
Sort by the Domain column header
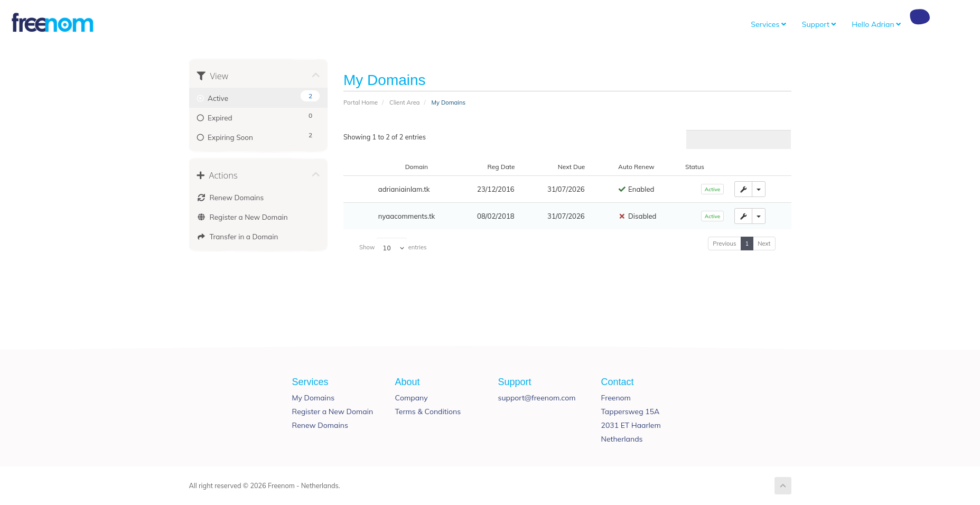click(x=416, y=167)
